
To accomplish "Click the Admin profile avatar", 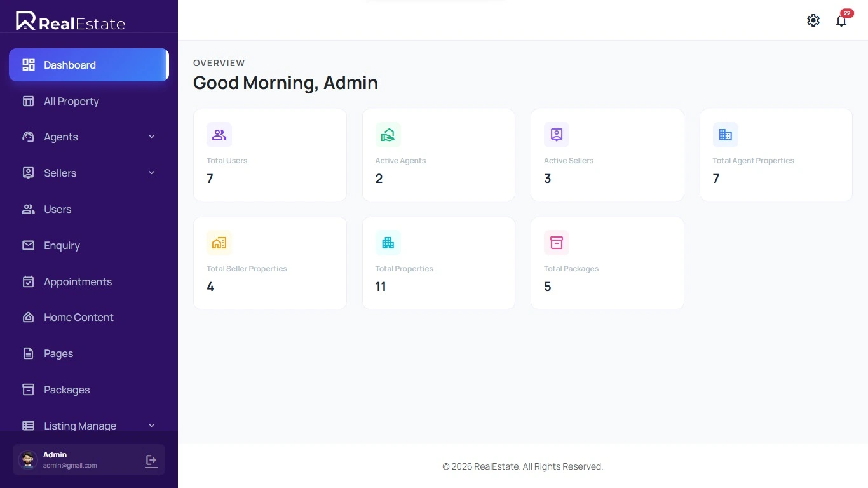I will (x=27, y=460).
